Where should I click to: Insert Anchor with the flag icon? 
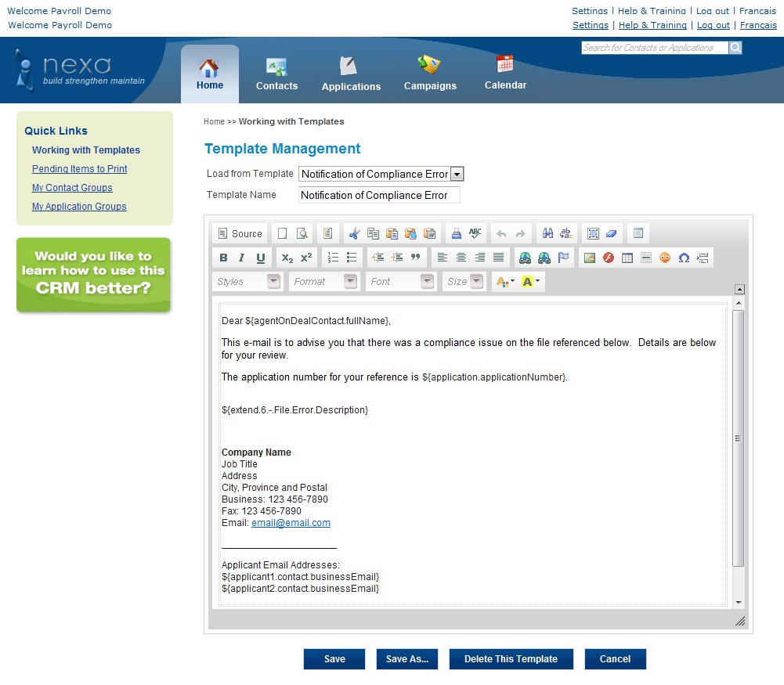click(563, 258)
